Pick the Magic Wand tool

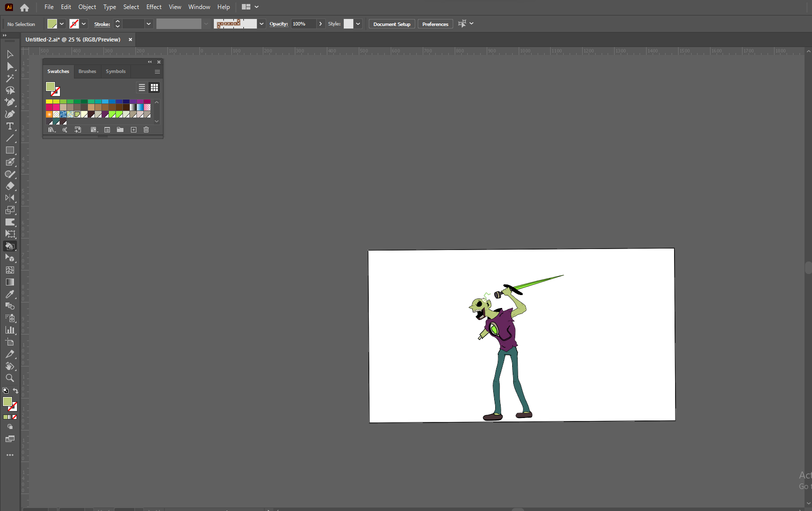click(x=9, y=78)
